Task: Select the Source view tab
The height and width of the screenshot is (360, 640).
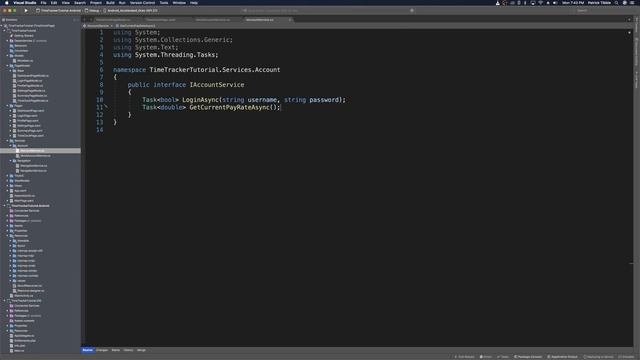Action: click(87, 350)
